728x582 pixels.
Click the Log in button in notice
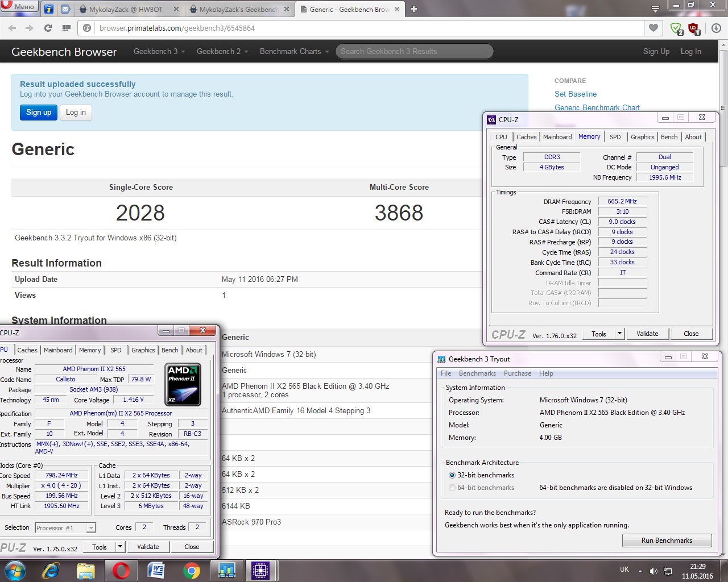(x=76, y=113)
